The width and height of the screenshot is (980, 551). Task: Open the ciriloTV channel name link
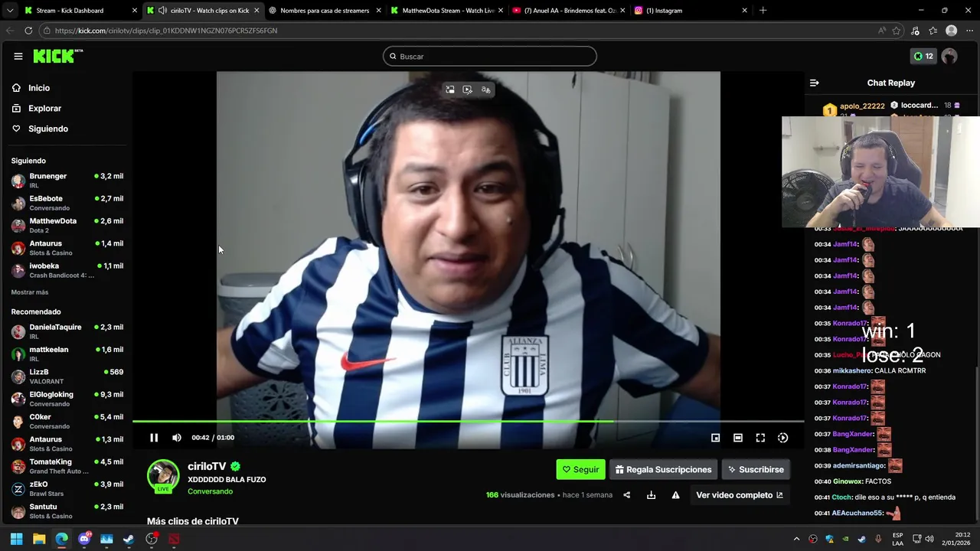tap(207, 466)
